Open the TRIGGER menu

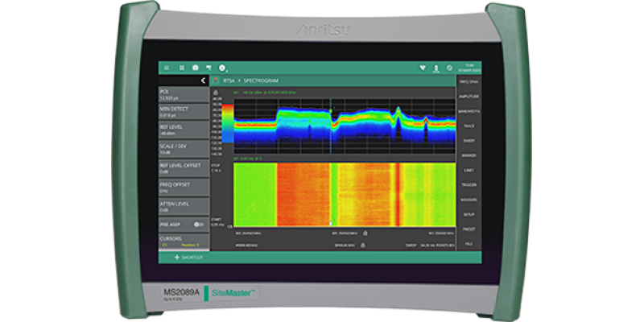[x=469, y=185]
